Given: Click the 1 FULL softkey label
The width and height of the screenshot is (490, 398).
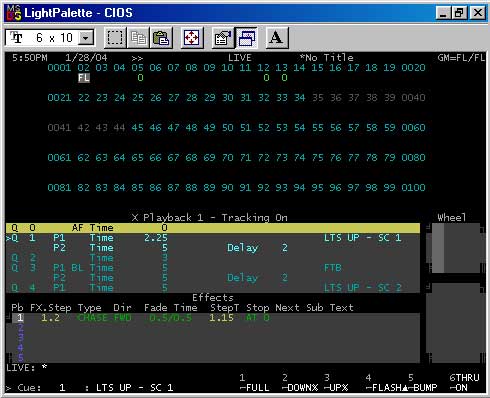Looking at the screenshot, I should click(255, 383).
